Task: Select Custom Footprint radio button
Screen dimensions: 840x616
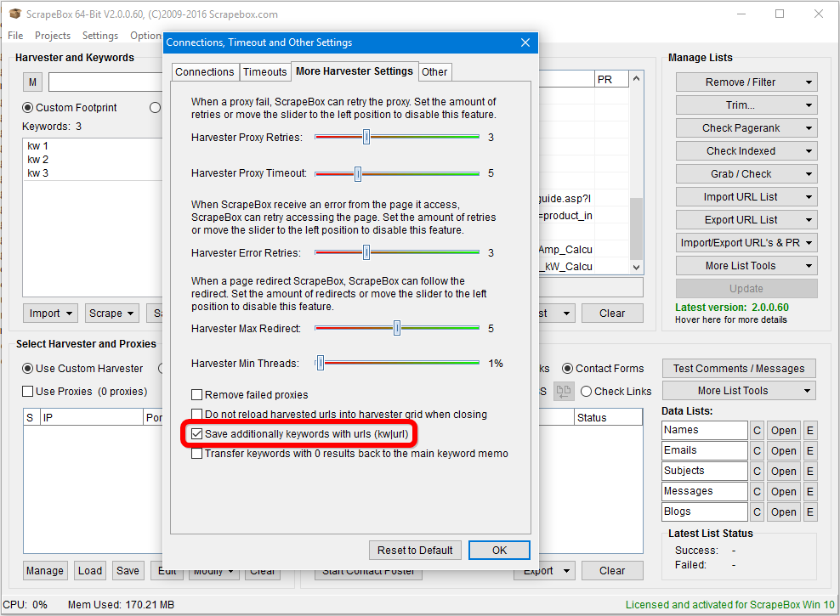Action: click(x=27, y=108)
